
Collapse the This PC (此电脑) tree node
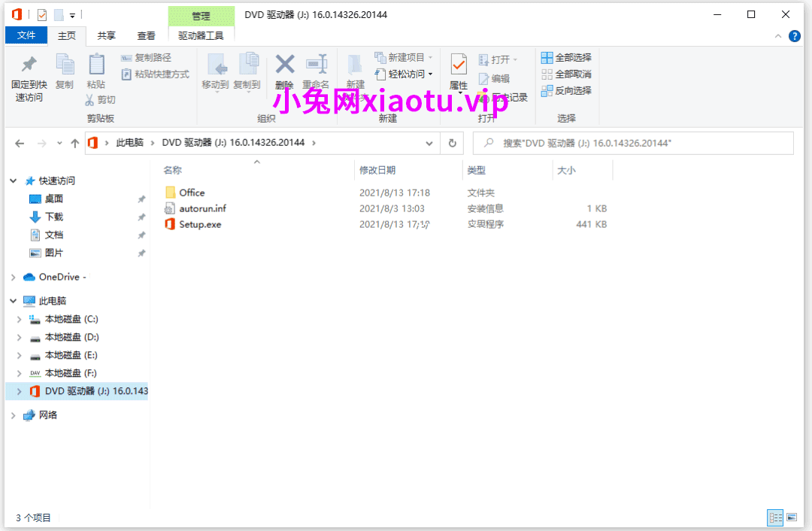coord(14,301)
